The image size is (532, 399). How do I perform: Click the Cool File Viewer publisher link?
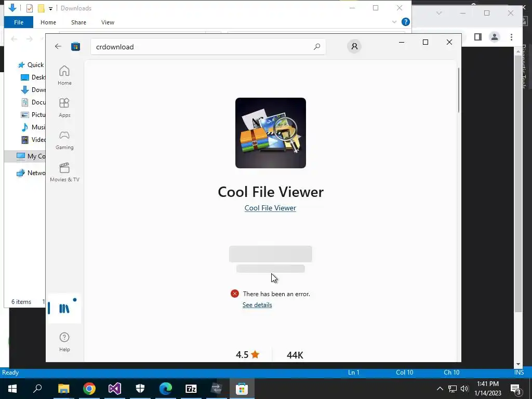point(270,208)
